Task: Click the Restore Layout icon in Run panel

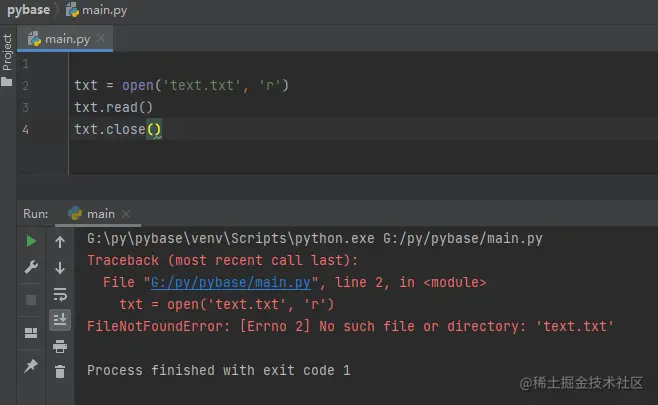Action: [x=31, y=333]
